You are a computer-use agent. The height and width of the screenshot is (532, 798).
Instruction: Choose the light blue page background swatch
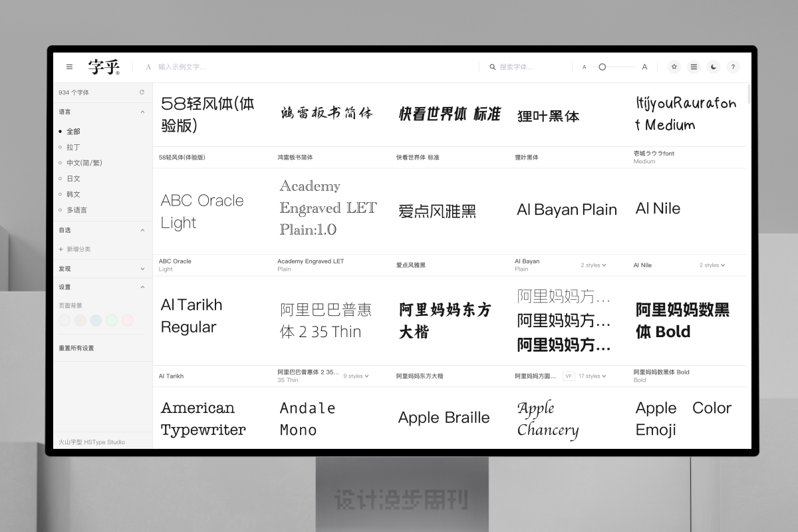tap(96, 321)
